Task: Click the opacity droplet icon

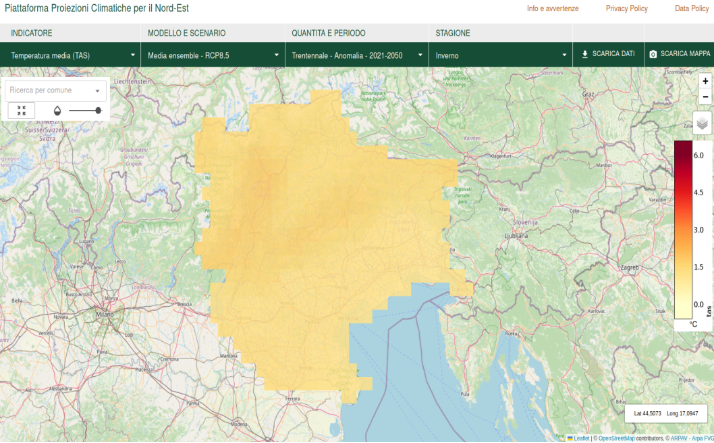Action: 57,110
